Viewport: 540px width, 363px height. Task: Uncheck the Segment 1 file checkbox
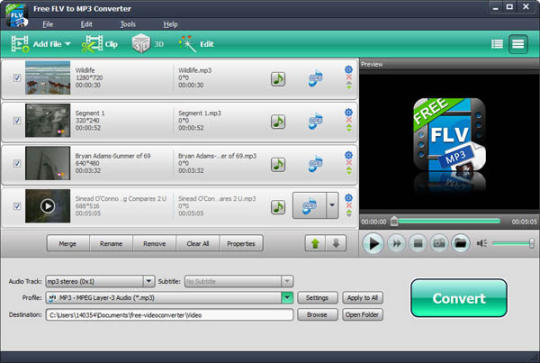click(x=17, y=121)
